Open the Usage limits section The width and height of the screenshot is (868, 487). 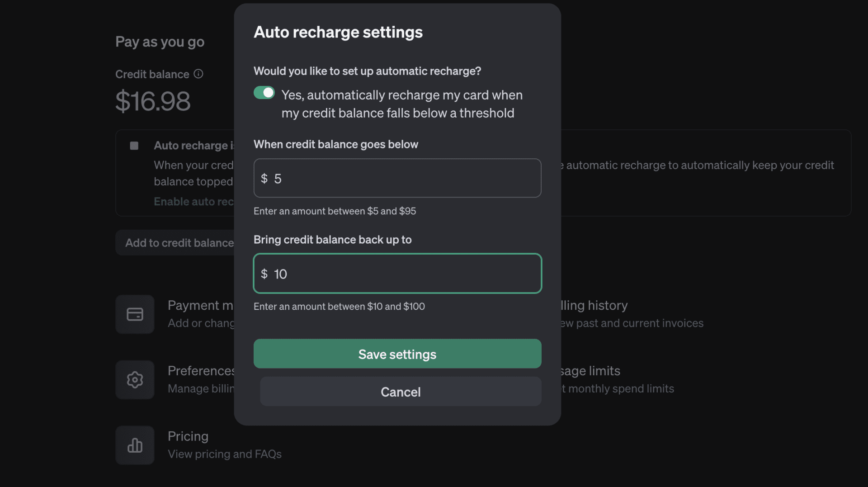pyautogui.click(x=590, y=371)
